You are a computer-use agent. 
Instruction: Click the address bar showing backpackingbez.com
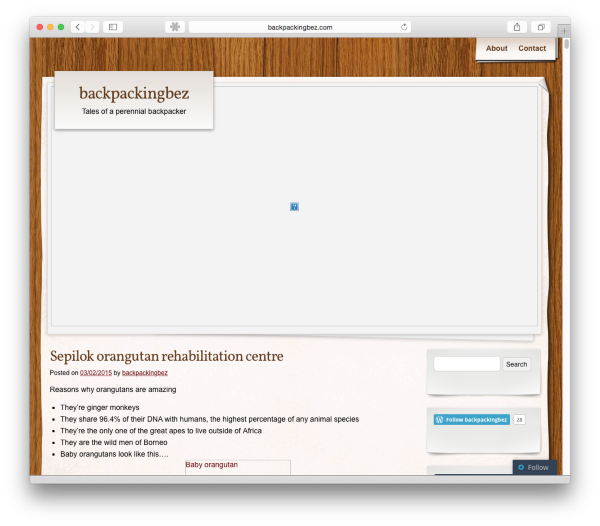[x=299, y=27]
